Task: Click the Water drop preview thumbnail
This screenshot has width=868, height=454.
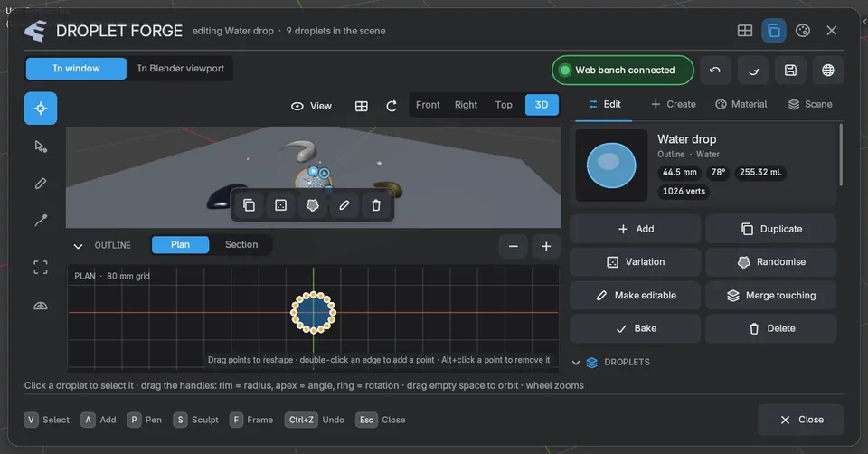Action: tap(612, 166)
